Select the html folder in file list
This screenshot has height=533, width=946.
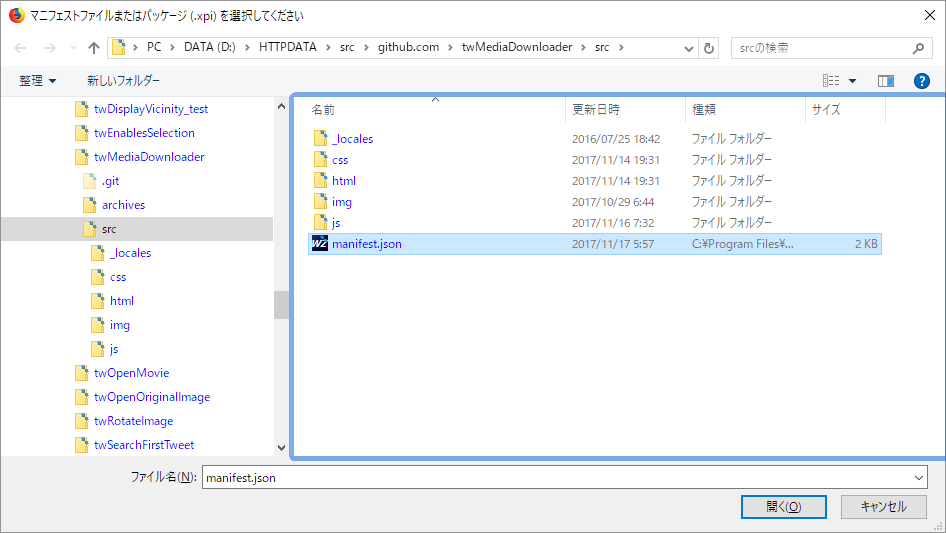344,181
